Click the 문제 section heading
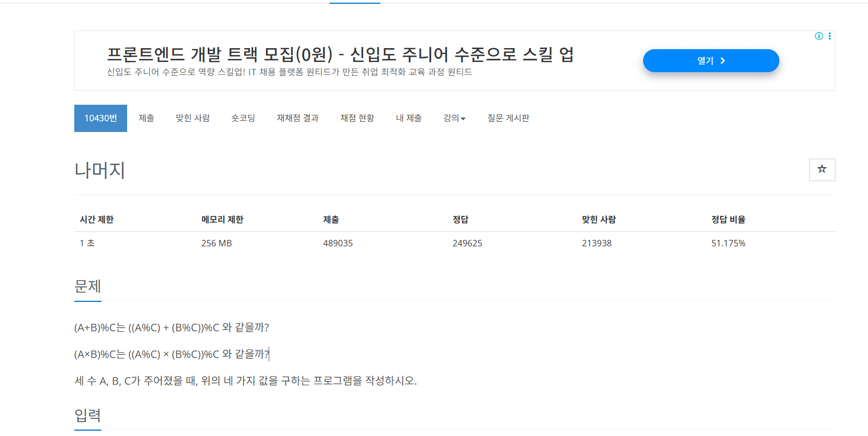The height and width of the screenshot is (436, 868). click(88, 286)
